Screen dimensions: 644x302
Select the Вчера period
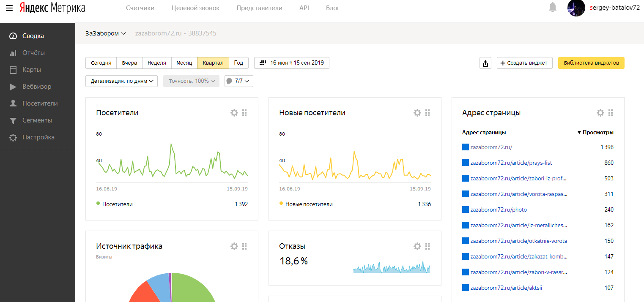129,63
